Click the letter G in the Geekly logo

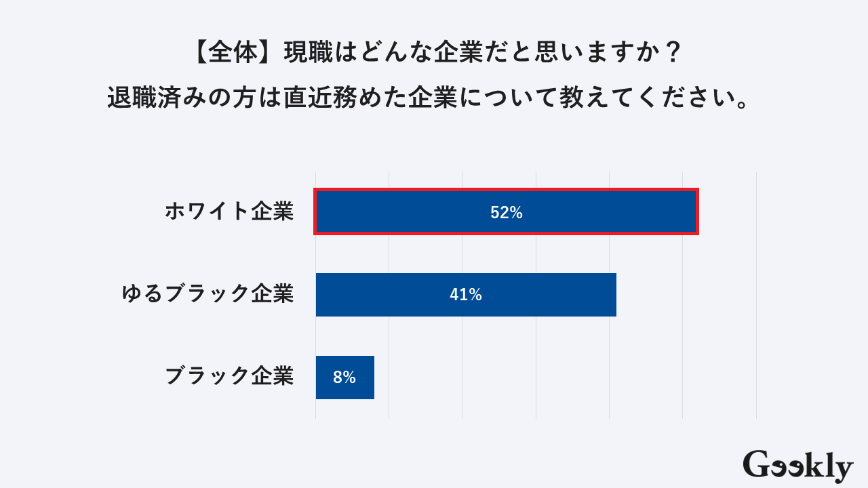(757, 465)
